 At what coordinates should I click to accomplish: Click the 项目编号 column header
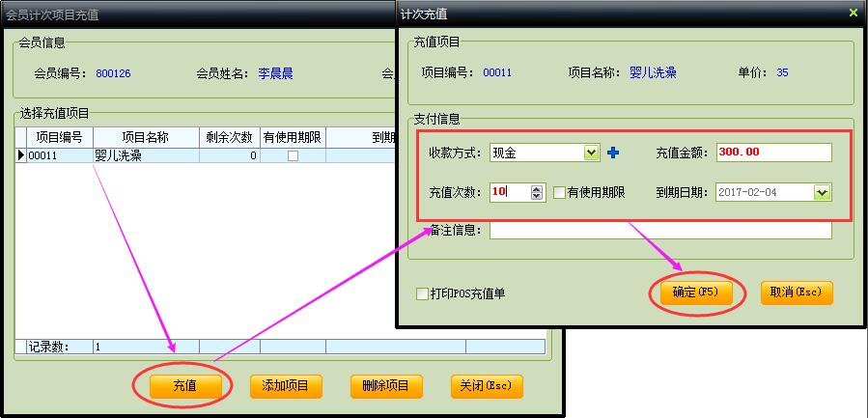pyautogui.click(x=59, y=137)
